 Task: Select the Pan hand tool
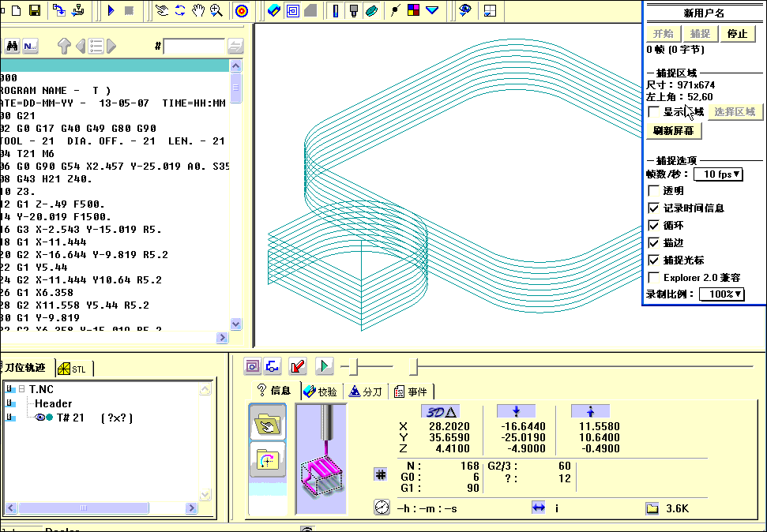tap(198, 10)
